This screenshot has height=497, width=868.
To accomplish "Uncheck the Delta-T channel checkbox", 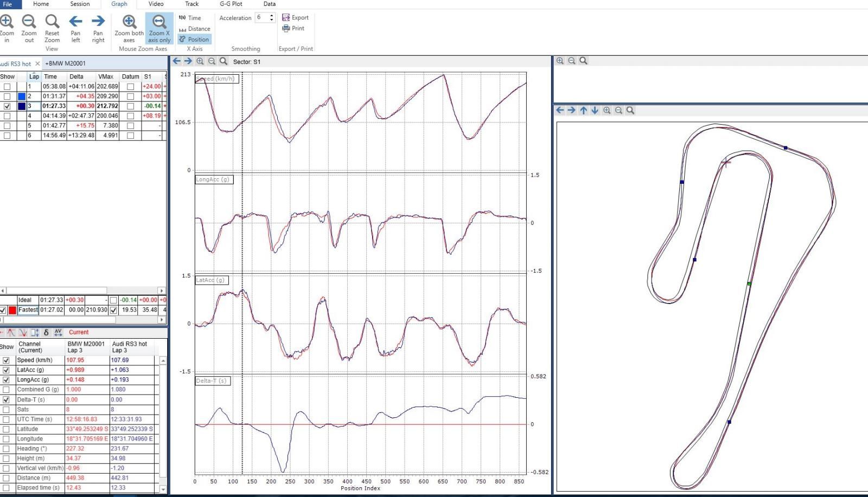I will click(6, 399).
